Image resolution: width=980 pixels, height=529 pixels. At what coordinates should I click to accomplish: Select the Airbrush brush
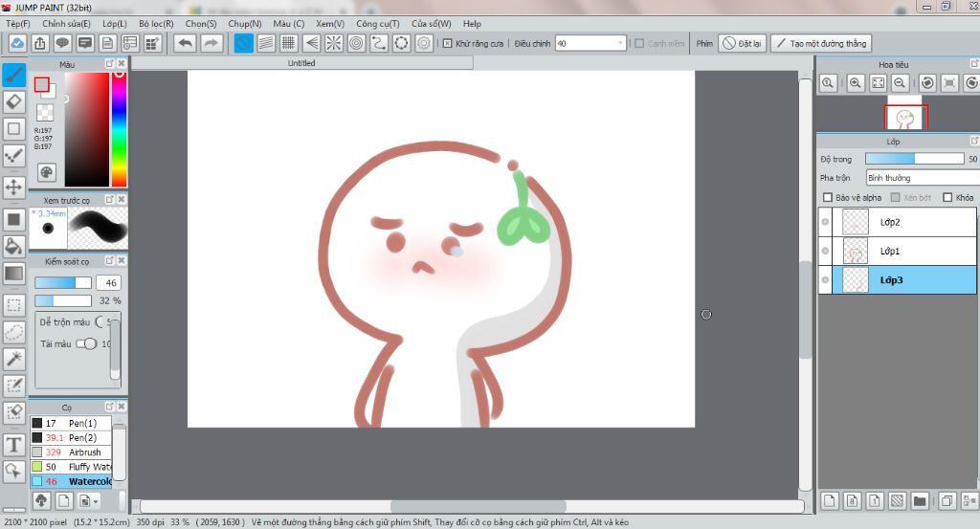pyautogui.click(x=71, y=452)
